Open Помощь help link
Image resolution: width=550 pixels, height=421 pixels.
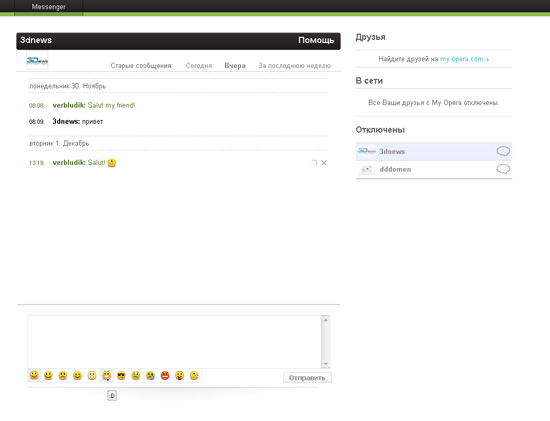pos(316,40)
